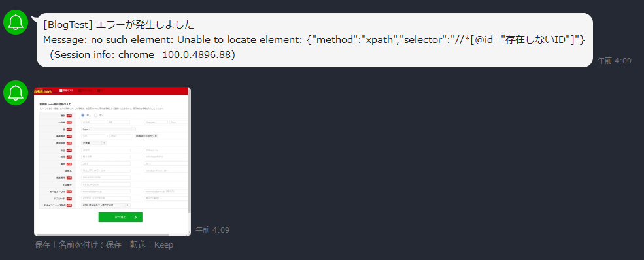
Task: Click the red 必須 badge next to 種別
Action: (x=69, y=115)
